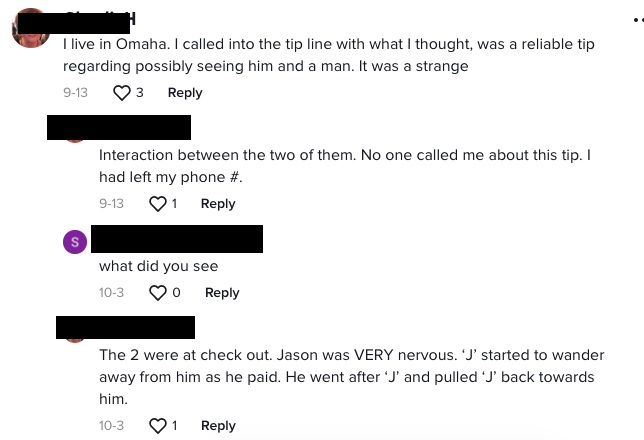Viewport: 644px width, 440px height.
Task: Click the 9-13 date under 'left my phone #'
Action: pyautogui.click(x=112, y=204)
